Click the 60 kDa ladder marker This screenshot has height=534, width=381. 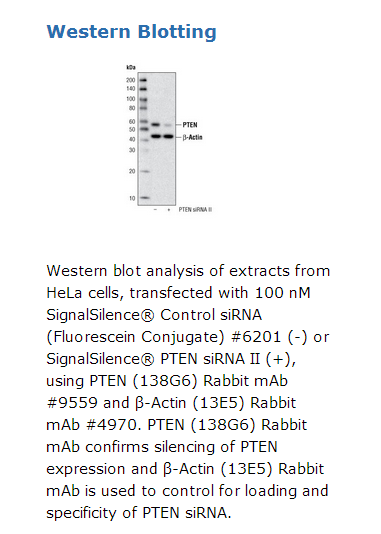132,122
